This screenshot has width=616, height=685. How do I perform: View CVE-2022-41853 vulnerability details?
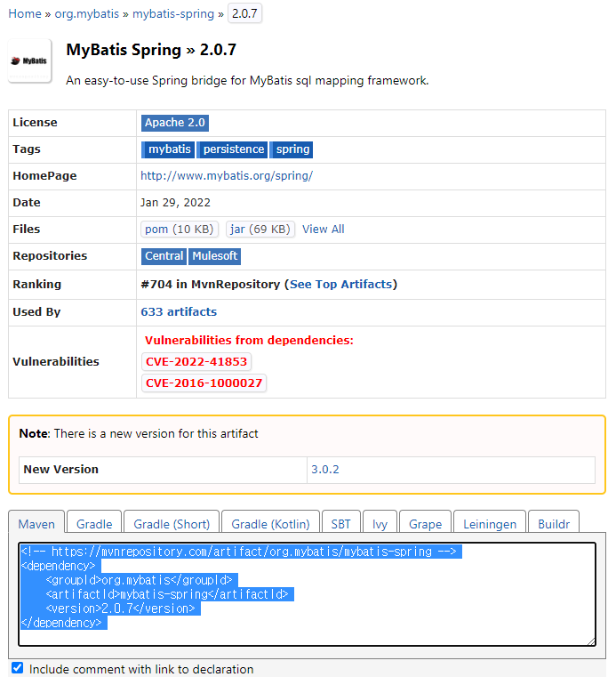point(196,362)
